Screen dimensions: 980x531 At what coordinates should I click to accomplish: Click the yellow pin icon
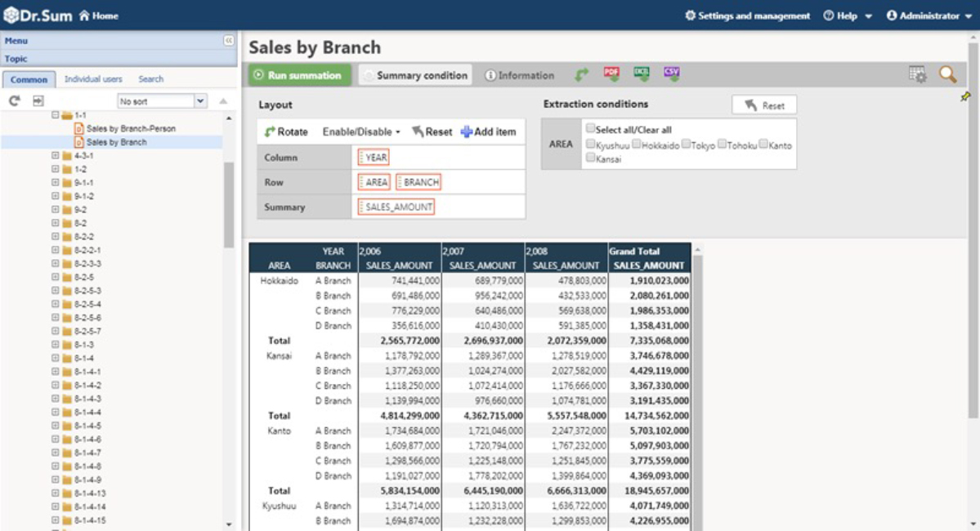(x=965, y=97)
